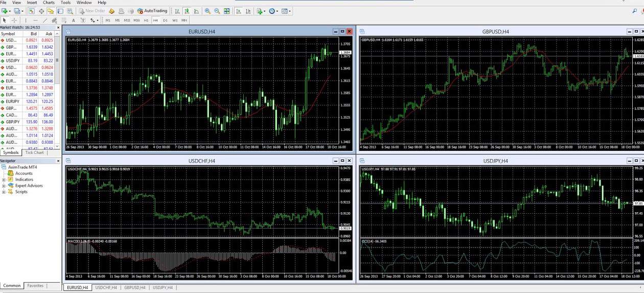Open the Strategy Tester icon
The width and height of the screenshot is (644, 293).
[x=70, y=11]
